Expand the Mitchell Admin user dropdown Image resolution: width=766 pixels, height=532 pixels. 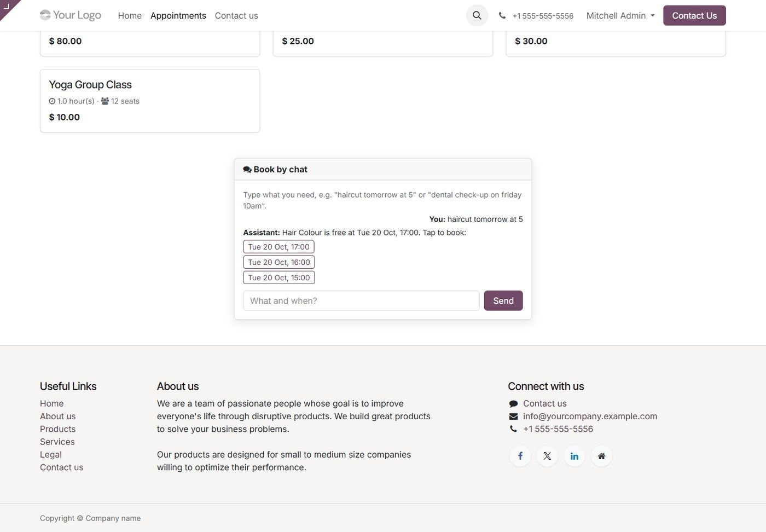pos(620,16)
